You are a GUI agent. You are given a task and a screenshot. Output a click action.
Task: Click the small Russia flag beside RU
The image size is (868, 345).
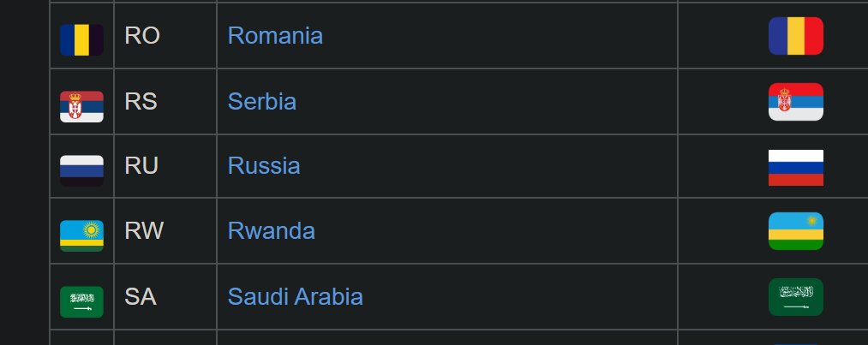pyautogui.click(x=81, y=170)
